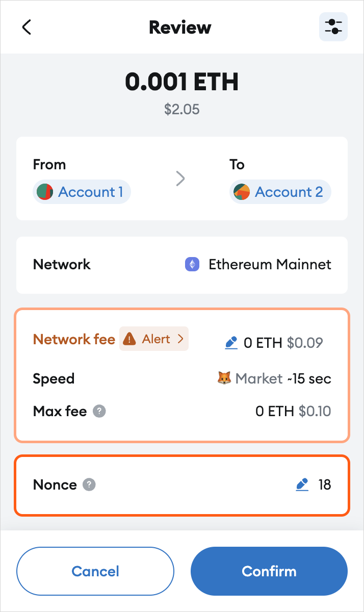
Task: Click the Account 2 avatar icon
Action: [x=242, y=192]
